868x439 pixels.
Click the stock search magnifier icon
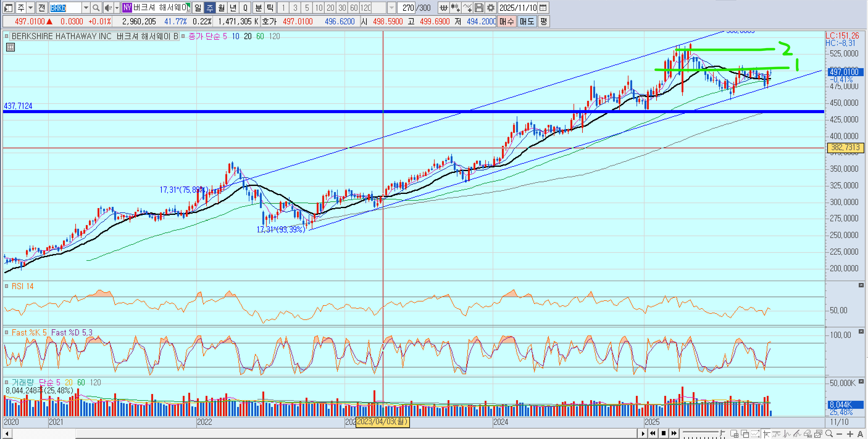pos(96,7)
